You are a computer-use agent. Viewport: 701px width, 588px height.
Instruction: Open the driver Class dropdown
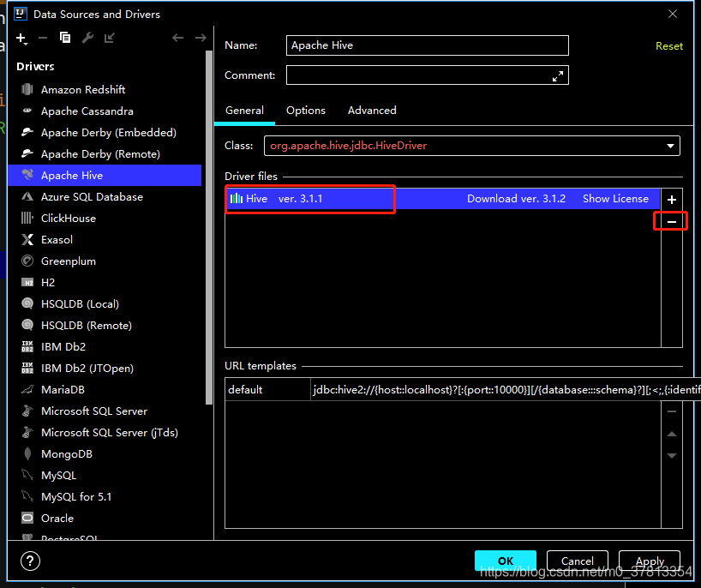pos(670,146)
